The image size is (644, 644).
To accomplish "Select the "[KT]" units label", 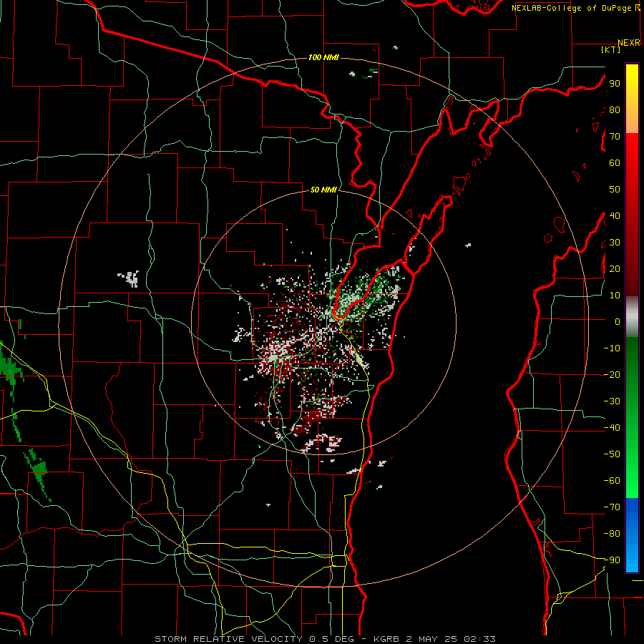I will click(611, 49).
